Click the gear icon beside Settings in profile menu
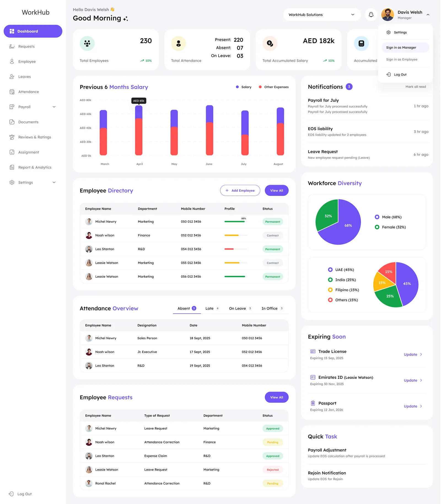Screen dimensions: 441x504 pyautogui.click(x=389, y=32)
